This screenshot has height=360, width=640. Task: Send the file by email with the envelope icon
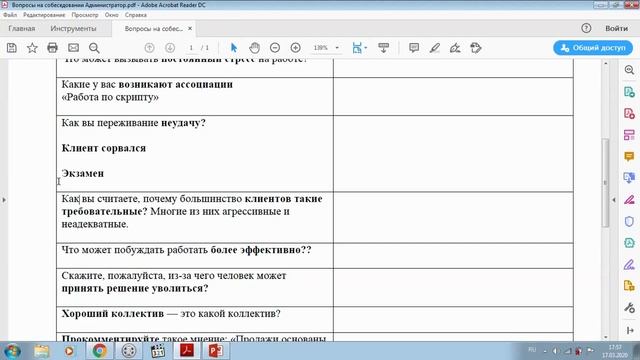(73, 48)
